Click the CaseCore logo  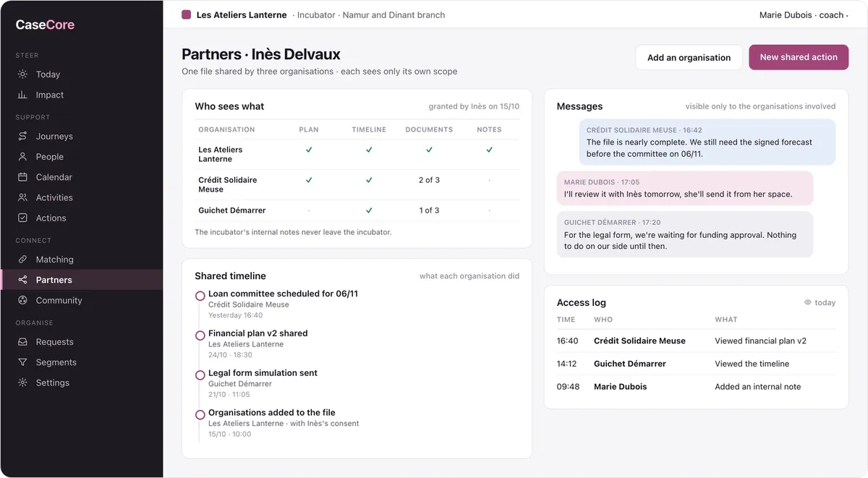[45, 25]
